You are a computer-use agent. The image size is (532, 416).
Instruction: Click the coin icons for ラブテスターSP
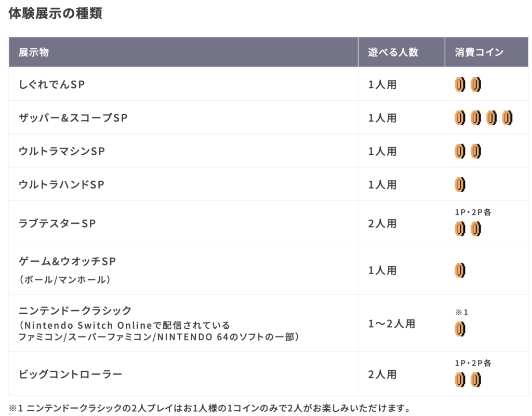tap(468, 229)
